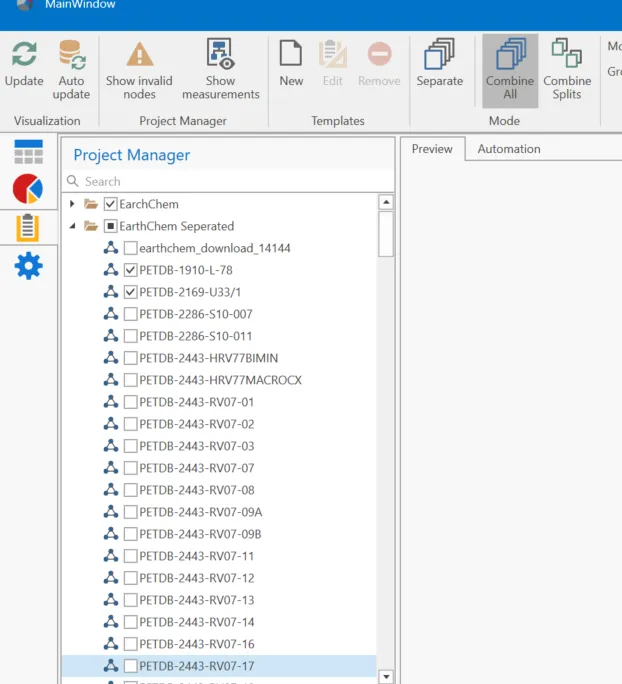Select the PETDB-2443-RV07-11 row

219,556
